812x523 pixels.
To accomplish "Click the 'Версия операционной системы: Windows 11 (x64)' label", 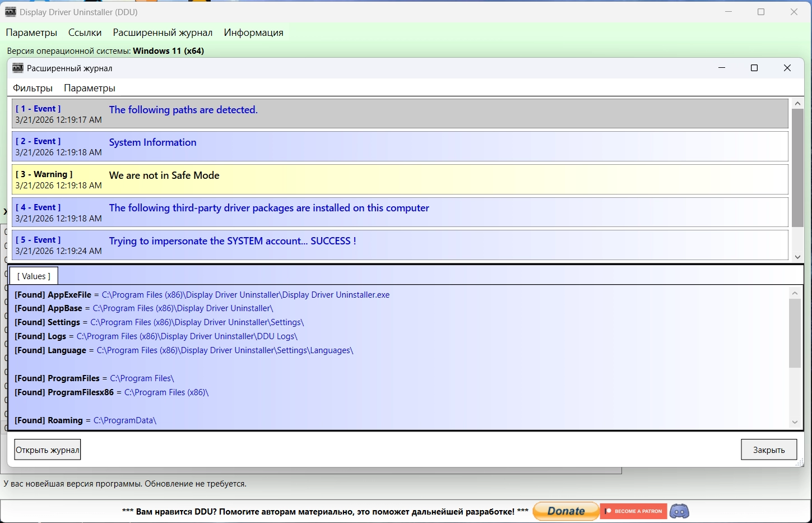I will (x=105, y=51).
